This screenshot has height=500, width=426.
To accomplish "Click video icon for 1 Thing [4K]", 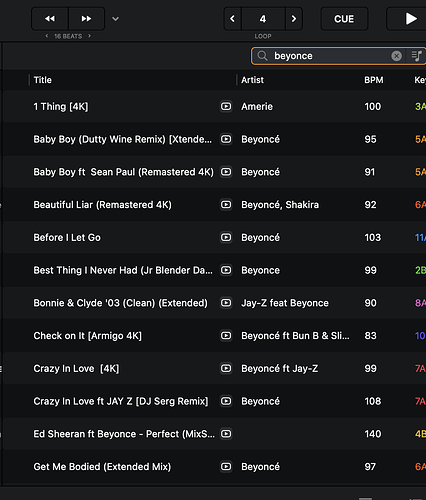I will (226, 106).
